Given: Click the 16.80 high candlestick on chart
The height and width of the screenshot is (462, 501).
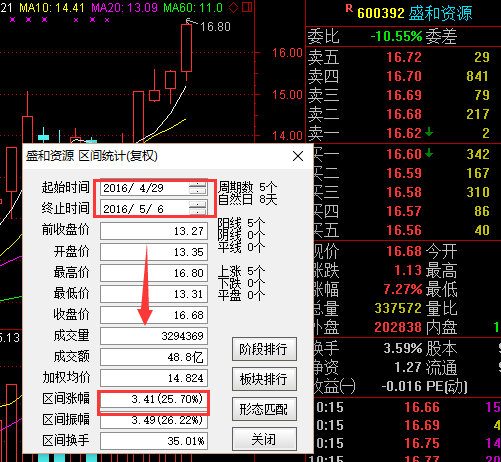Looking at the screenshot, I should (x=186, y=48).
